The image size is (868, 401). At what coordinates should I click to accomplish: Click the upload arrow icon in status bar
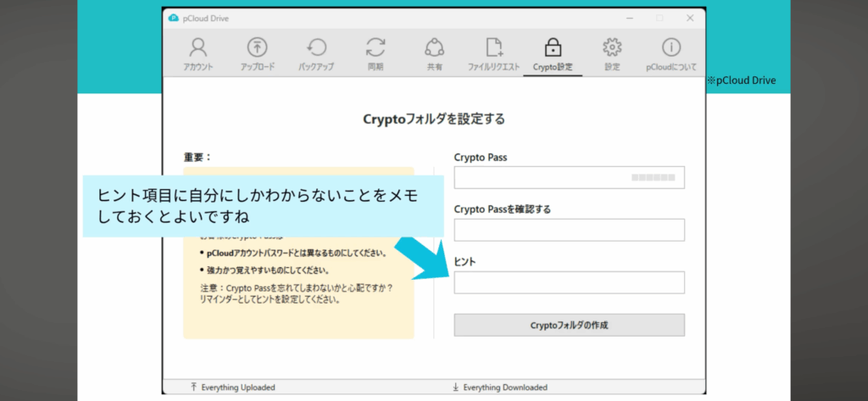194,387
